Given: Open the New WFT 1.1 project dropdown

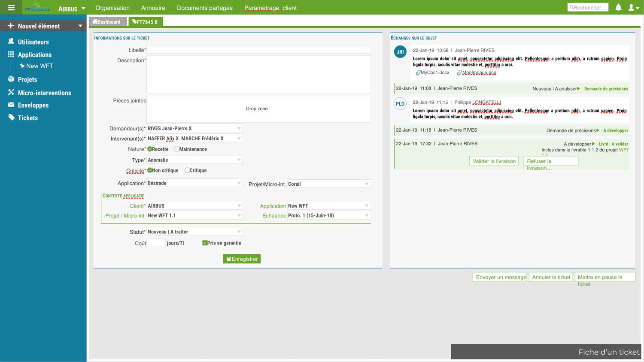Looking at the screenshot, I should click(x=194, y=215).
